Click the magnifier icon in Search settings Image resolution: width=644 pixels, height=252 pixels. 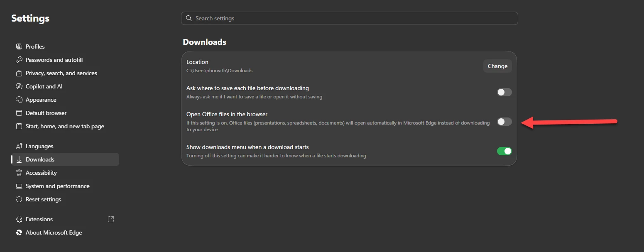(189, 18)
